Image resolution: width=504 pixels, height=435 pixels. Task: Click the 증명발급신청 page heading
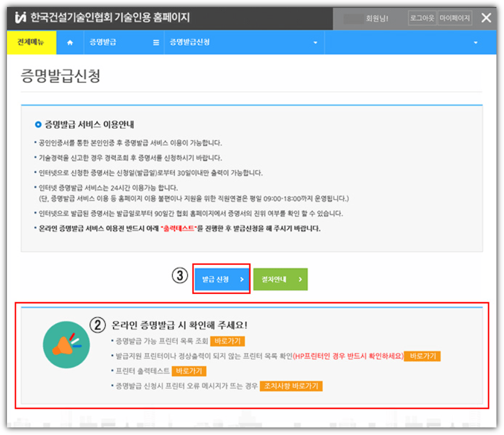61,76
